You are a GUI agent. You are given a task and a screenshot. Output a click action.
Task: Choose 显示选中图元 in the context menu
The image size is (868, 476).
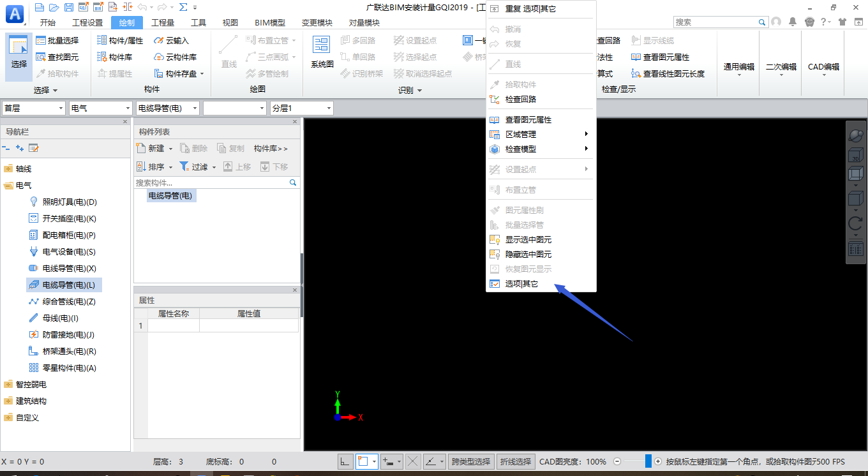pyautogui.click(x=541, y=240)
